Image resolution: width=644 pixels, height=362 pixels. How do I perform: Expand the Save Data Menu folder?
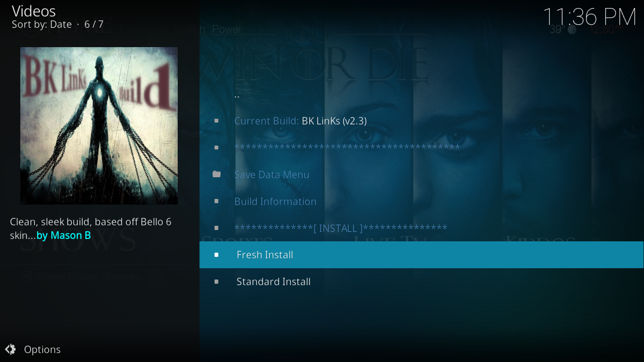(x=421, y=174)
